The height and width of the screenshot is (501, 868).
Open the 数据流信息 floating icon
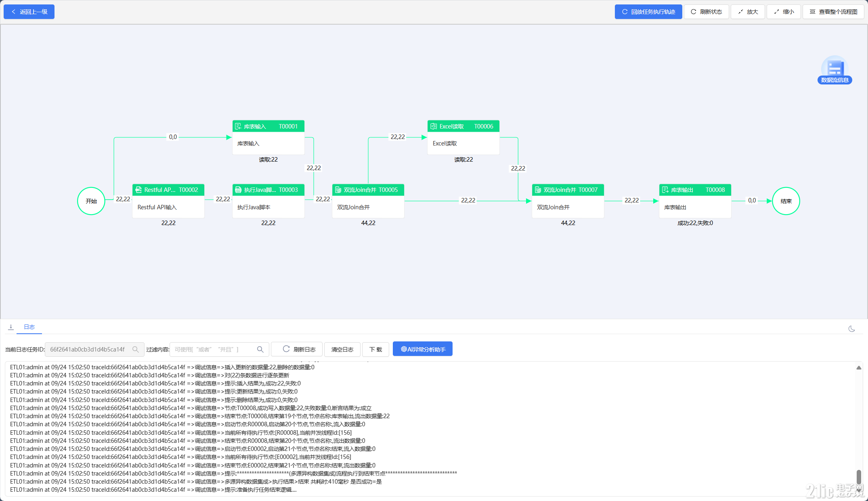click(834, 70)
